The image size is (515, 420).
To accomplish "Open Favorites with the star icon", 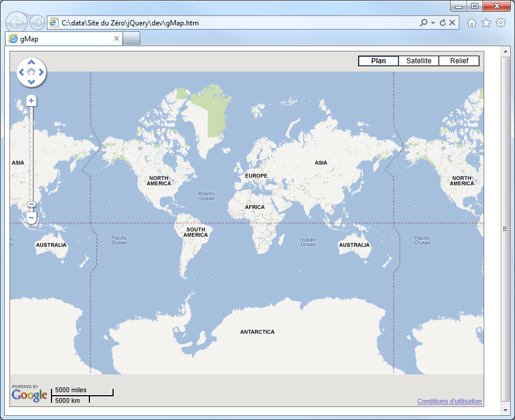I will 486,22.
